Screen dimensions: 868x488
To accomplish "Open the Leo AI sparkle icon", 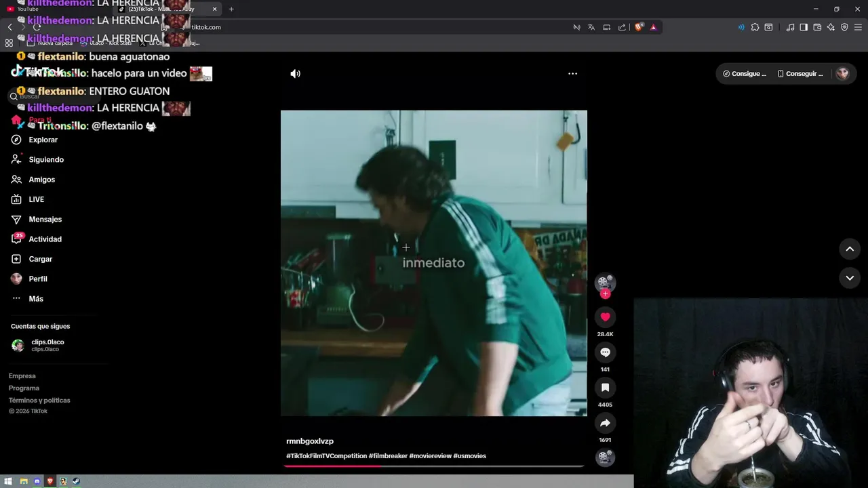I will pos(831,27).
